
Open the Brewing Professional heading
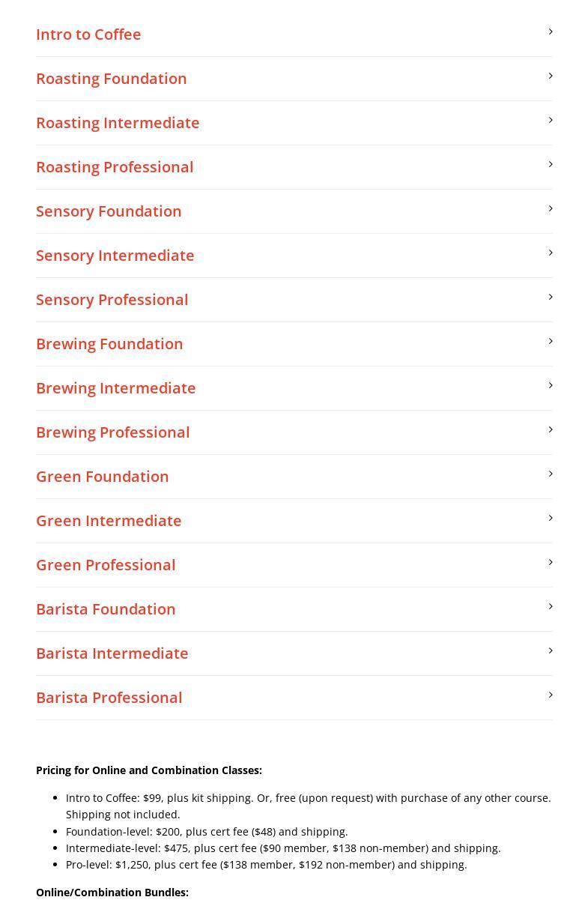[112, 432]
